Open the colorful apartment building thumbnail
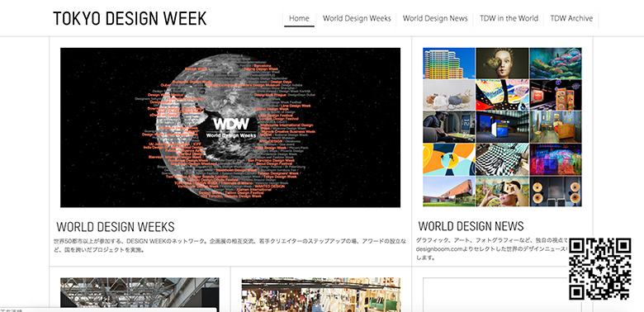 [449, 64]
